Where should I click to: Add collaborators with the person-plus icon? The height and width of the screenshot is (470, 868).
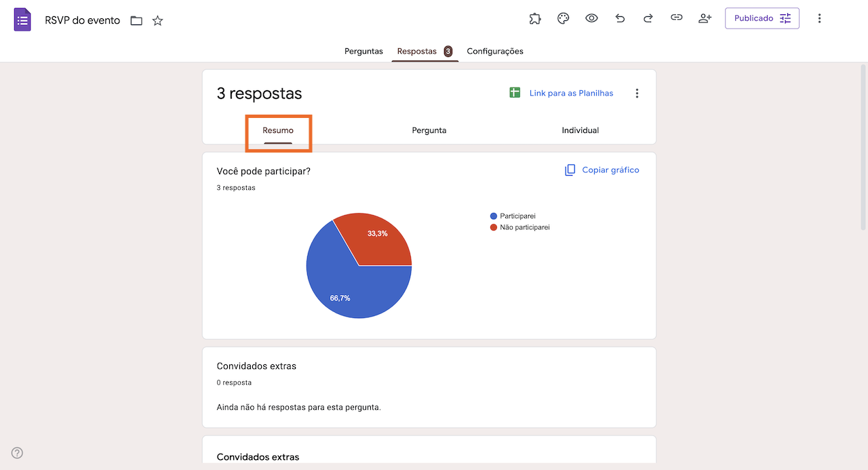click(705, 18)
